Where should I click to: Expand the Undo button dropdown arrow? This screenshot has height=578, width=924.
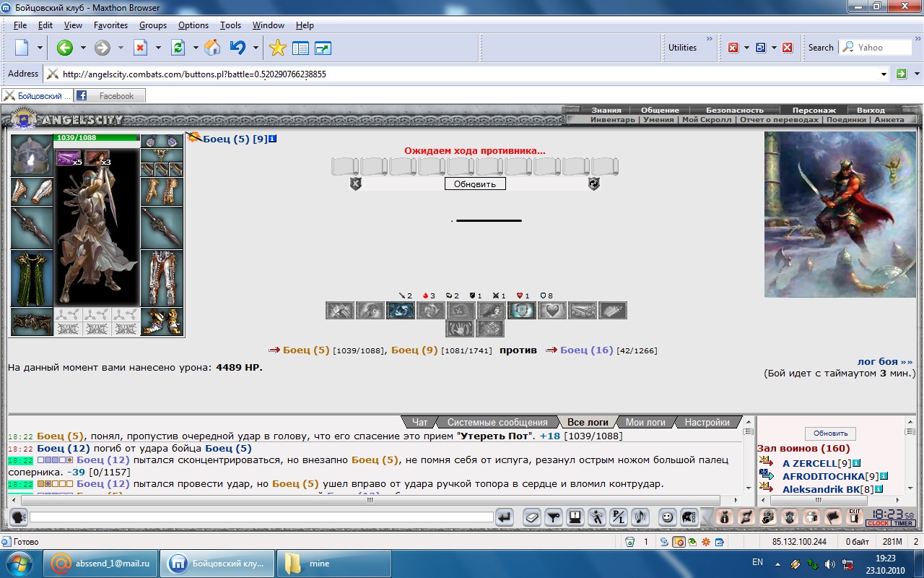[x=256, y=48]
